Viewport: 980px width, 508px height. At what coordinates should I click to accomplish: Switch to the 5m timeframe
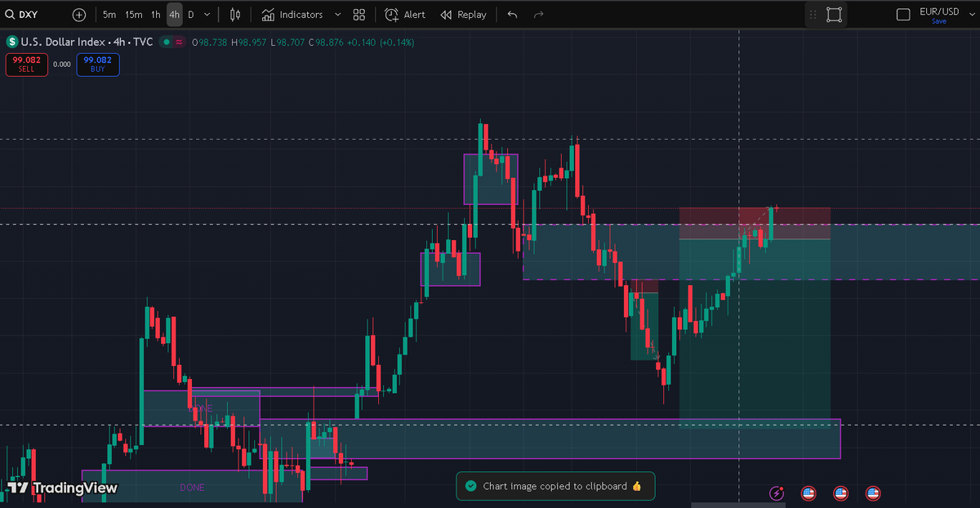pos(109,15)
